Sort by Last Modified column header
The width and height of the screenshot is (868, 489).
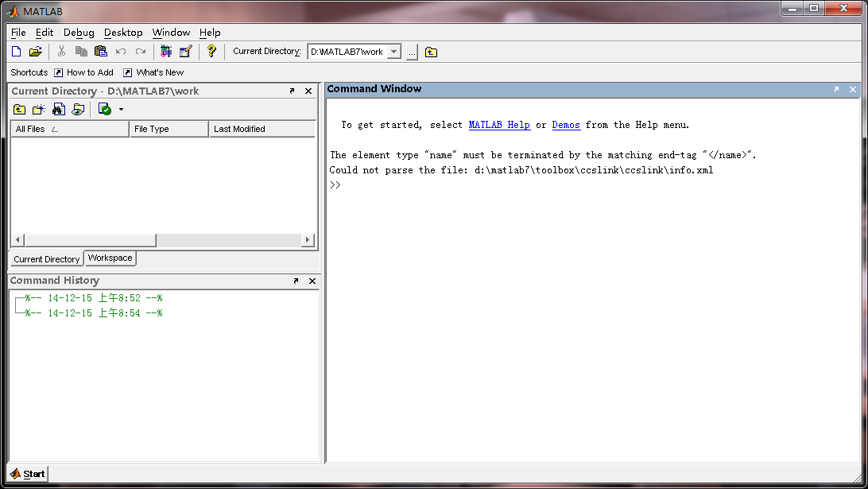[x=262, y=129]
